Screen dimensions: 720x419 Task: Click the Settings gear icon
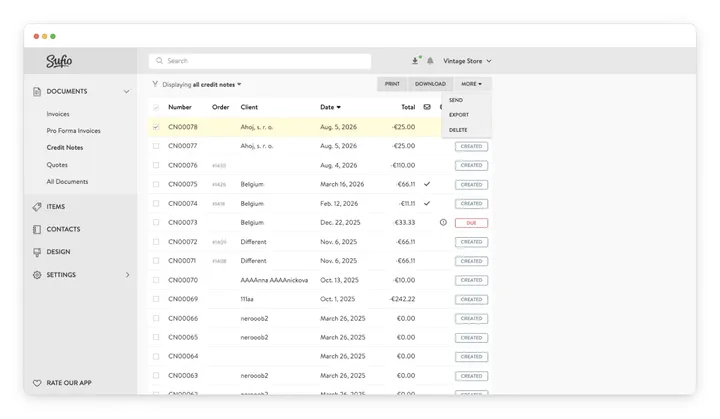(37, 275)
